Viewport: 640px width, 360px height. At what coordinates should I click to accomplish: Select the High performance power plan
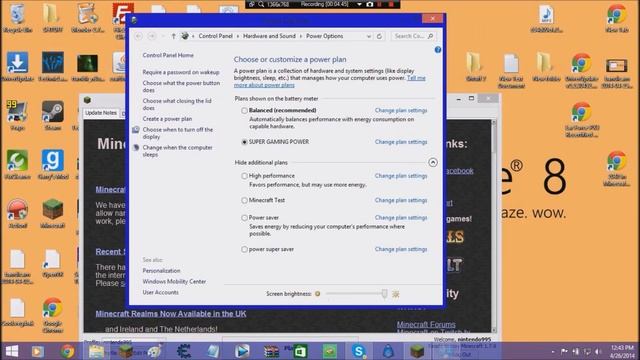click(244, 176)
